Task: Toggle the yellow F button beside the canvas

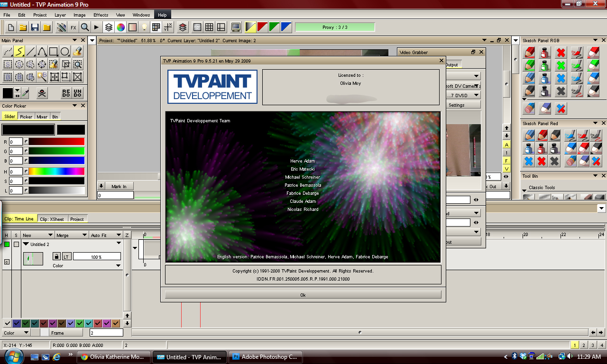Action: coord(506,161)
